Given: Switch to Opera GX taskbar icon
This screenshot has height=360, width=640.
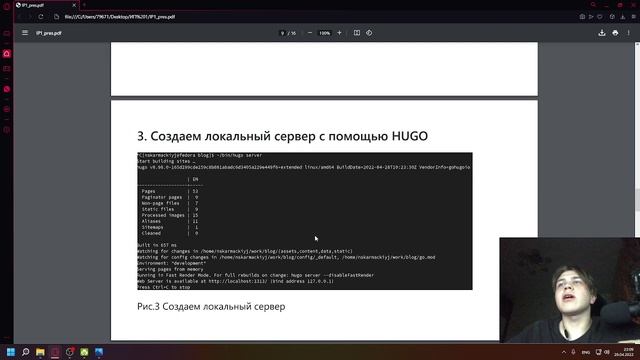Looking at the screenshot, I should [55, 352].
